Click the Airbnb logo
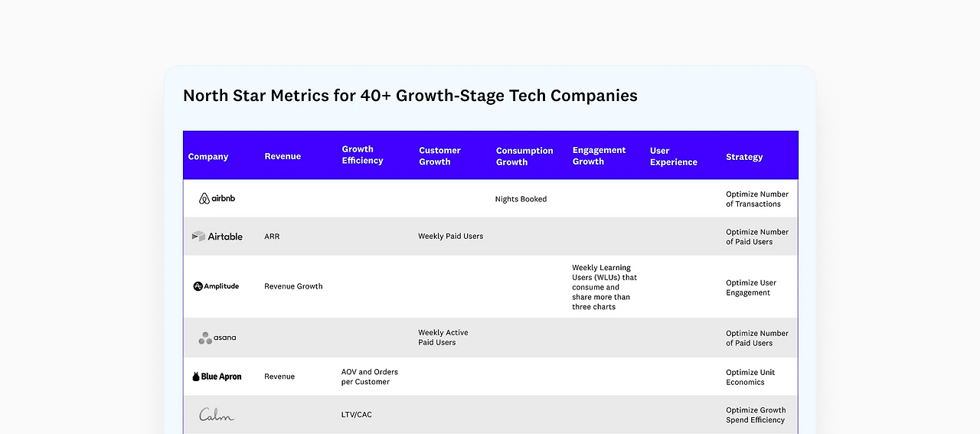This screenshot has width=980, height=434. coord(217,199)
